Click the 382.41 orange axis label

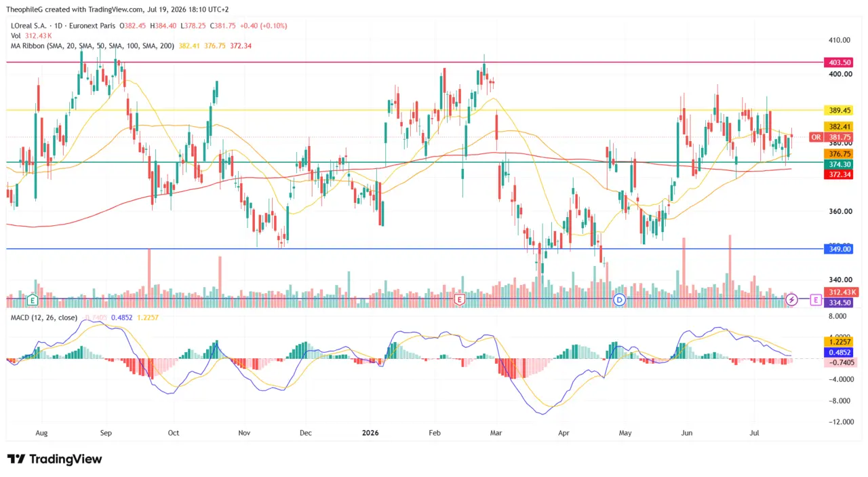point(840,126)
